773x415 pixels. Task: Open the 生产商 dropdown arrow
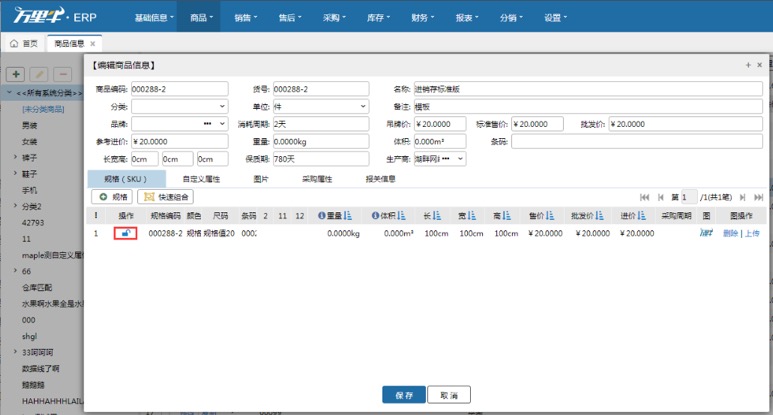coord(460,159)
